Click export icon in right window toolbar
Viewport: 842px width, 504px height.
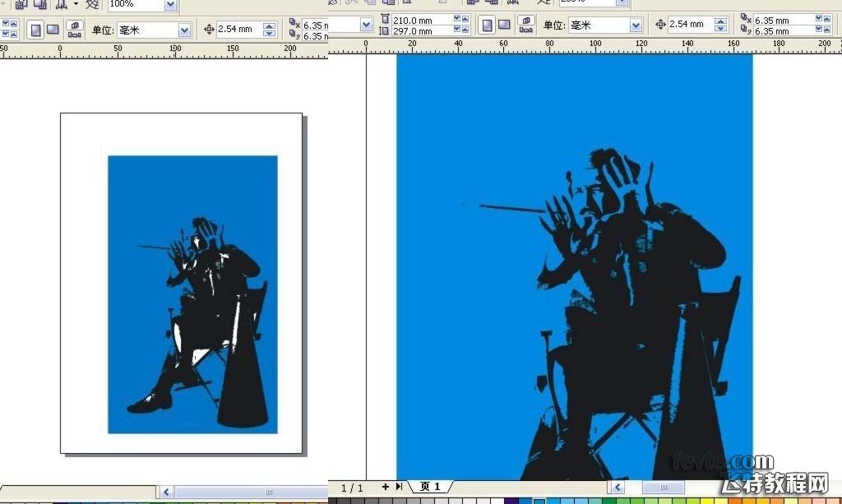(492, 2)
